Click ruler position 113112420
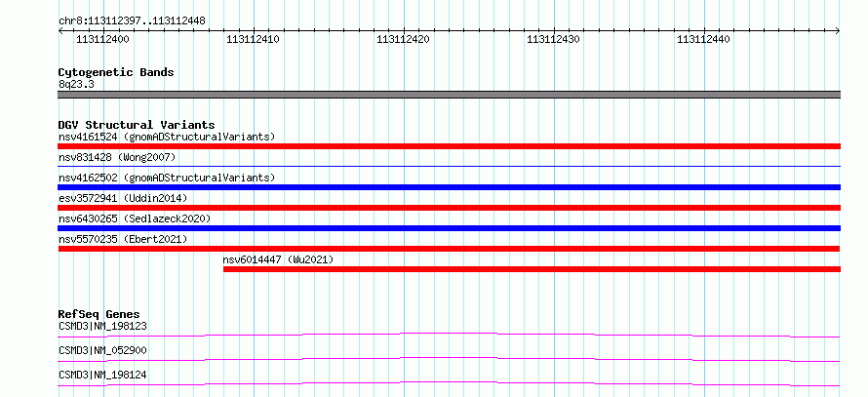The image size is (868, 397). pos(403,39)
